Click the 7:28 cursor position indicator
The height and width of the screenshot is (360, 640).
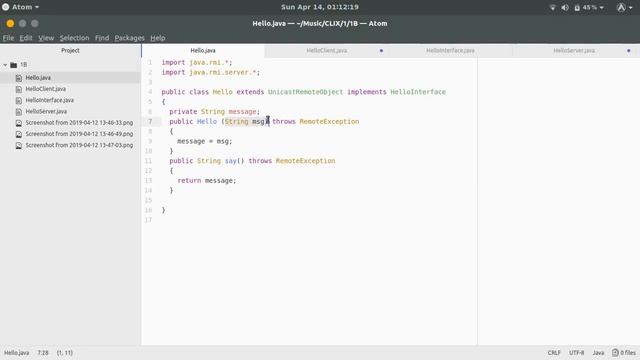click(43, 353)
